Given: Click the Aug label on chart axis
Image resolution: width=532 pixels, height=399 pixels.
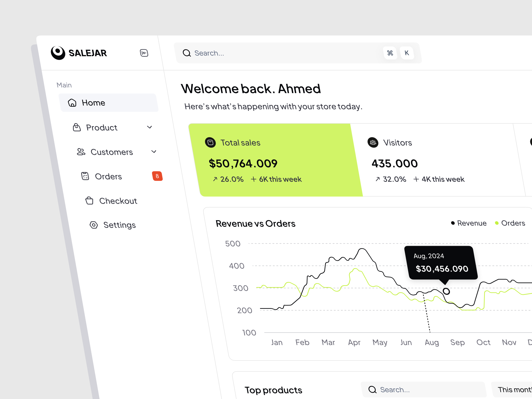Looking at the screenshot, I should pos(432,342).
